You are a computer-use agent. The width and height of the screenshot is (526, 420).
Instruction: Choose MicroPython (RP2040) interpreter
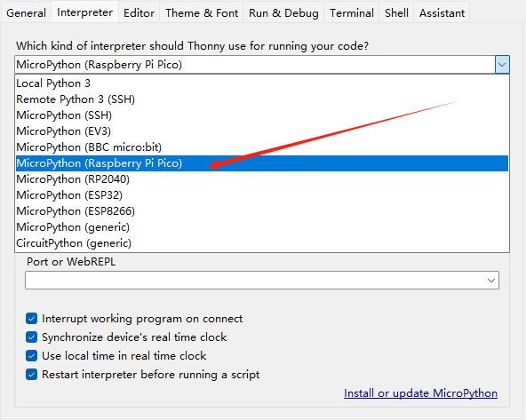pos(262,179)
